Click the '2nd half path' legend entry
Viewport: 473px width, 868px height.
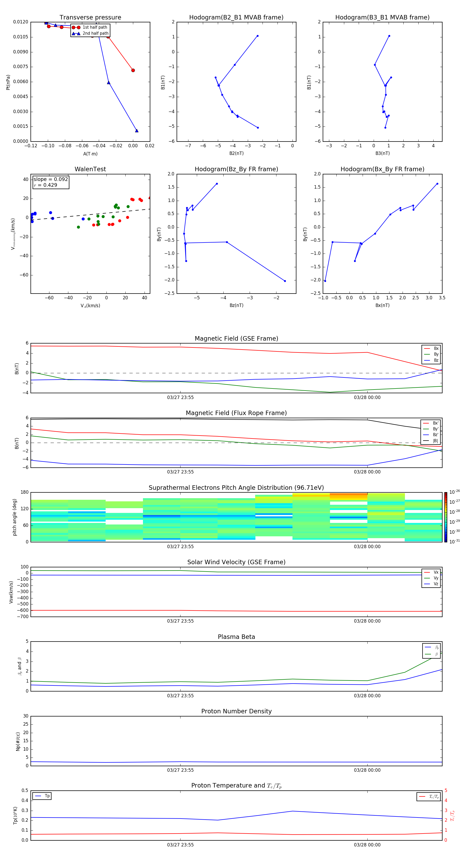tap(90, 33)
